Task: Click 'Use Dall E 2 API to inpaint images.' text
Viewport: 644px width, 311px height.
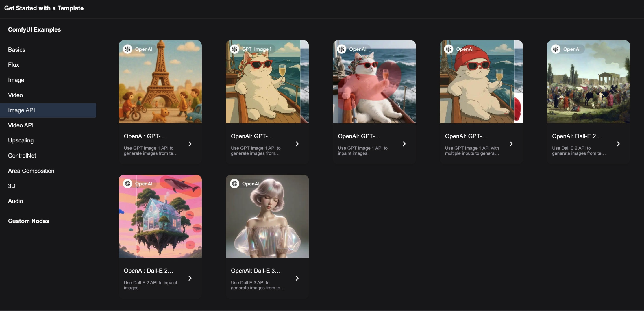Action: [x=151, y=285]
